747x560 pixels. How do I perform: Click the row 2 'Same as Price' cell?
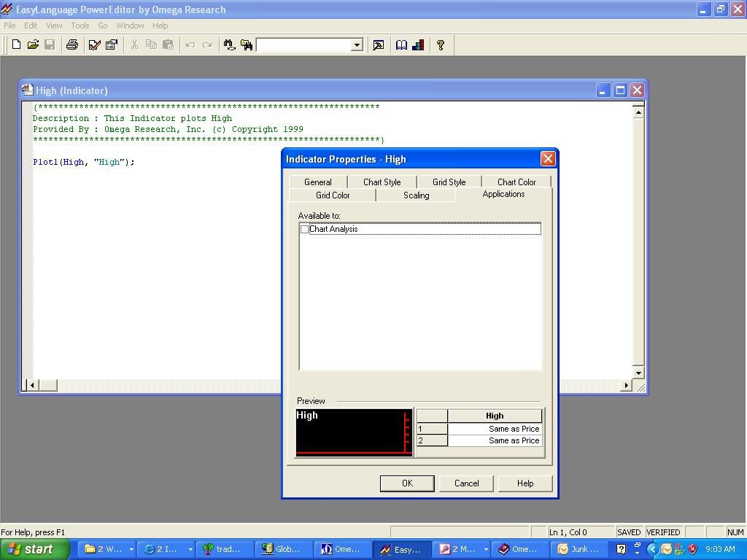[495, 440]
